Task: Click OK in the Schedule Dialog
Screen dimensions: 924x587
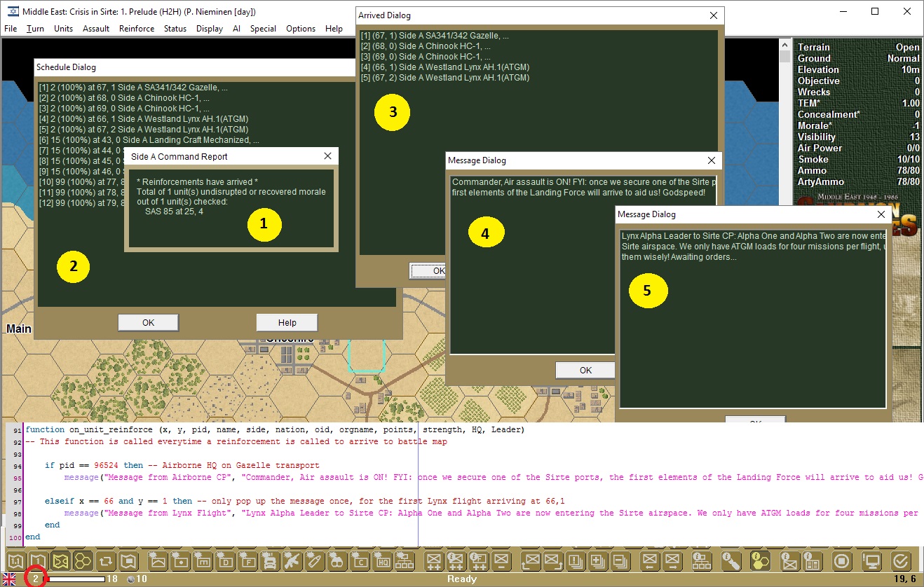Action: click(148, 322)
